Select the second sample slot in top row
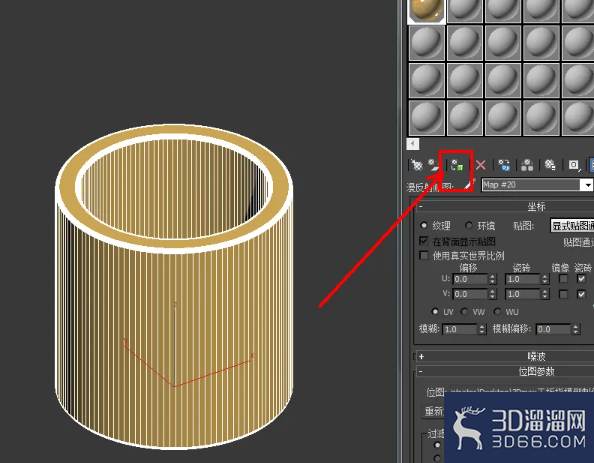The width and height of the screenshot is (594, 463). 465,11
